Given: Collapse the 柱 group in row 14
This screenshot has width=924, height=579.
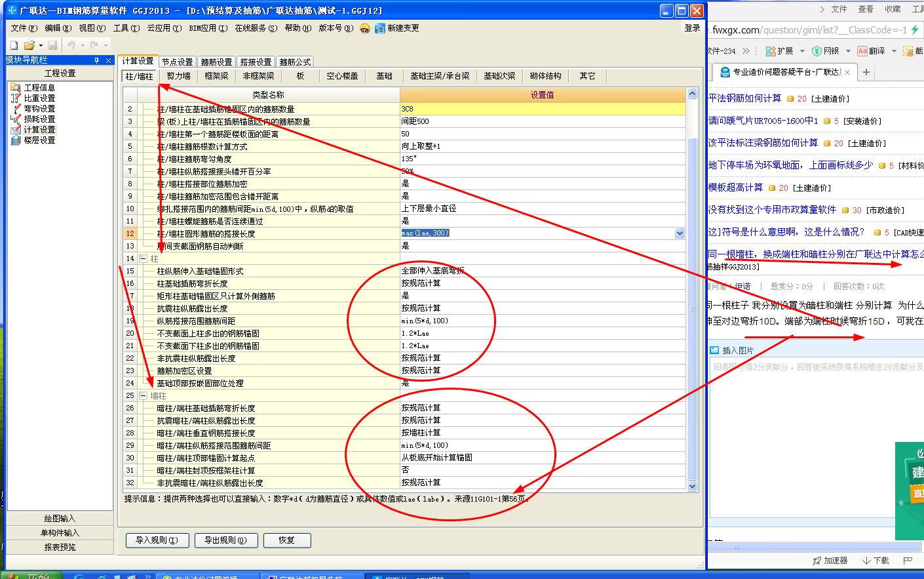Looking at the screenshot, I should coord(143,259).
